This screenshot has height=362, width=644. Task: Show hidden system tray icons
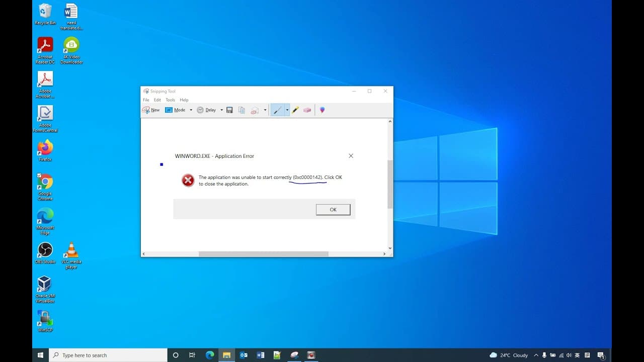click(536, 355)
